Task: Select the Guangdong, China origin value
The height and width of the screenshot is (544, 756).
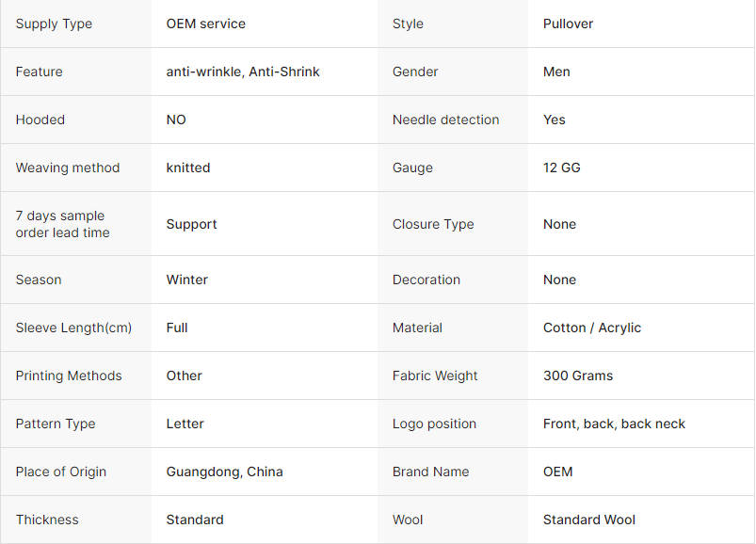Action: (x=224, y=472)
